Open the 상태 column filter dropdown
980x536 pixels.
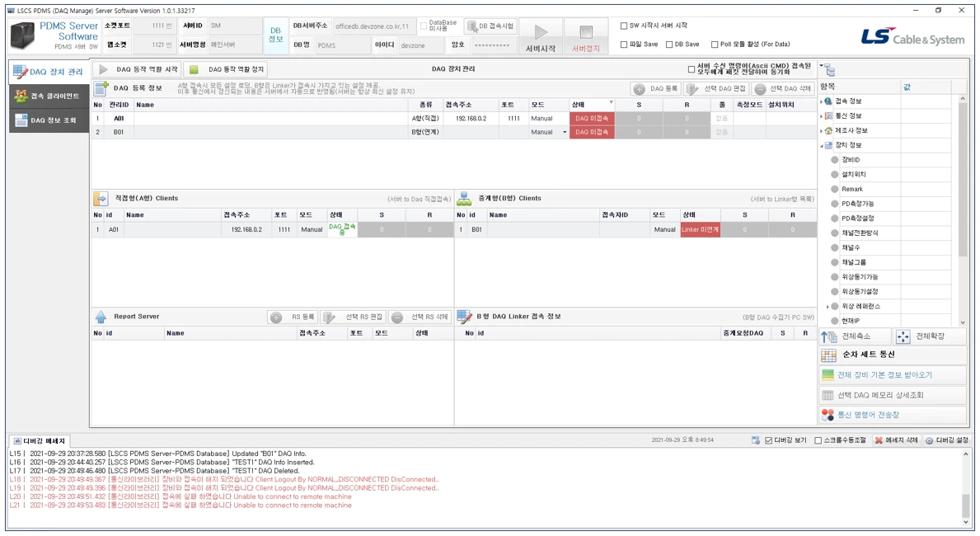(x=611, y=102)
